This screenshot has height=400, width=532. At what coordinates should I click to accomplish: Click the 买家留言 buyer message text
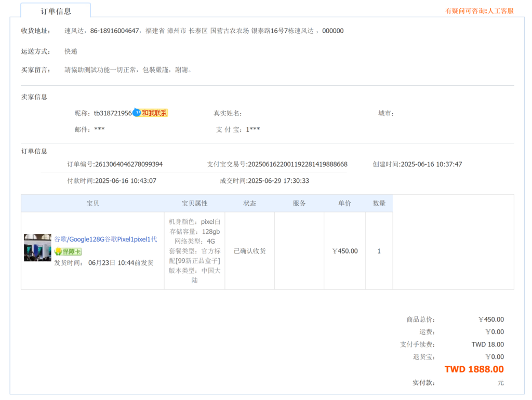(x=128, y=70)
